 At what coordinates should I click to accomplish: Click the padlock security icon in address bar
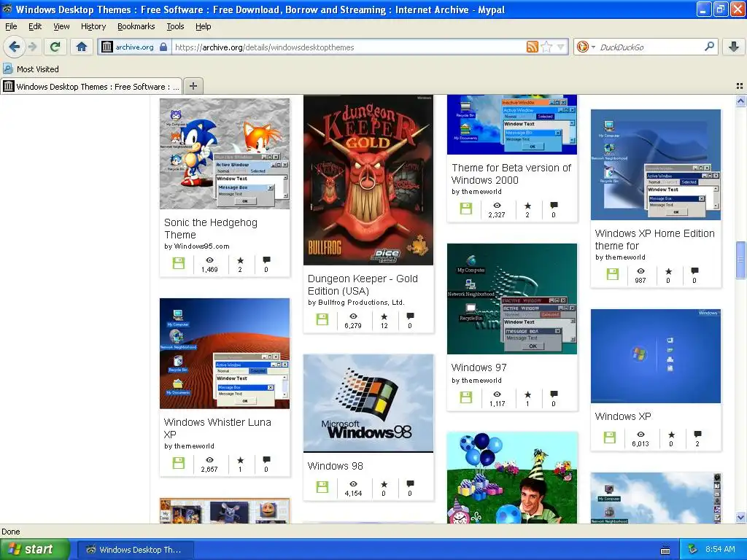[163, 47]
